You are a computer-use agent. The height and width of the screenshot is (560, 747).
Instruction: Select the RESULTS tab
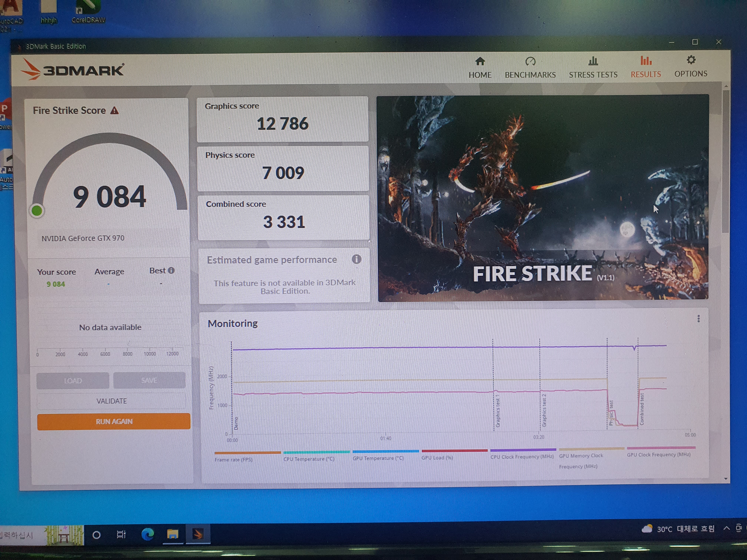pos(646,67)
